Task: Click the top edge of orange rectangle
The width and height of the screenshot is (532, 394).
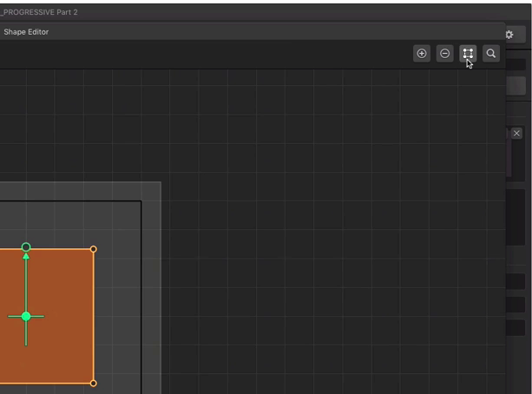Action: 61,249
